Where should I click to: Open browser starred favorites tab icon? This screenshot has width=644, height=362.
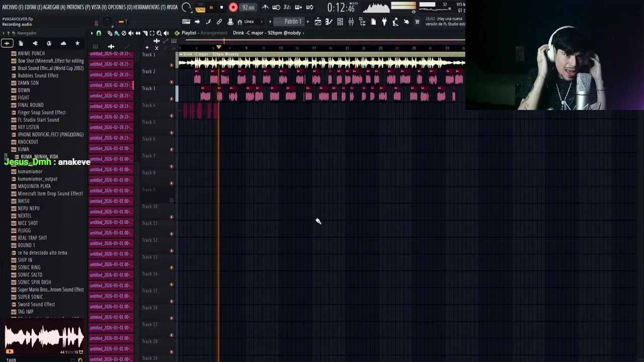(x=77, y=44)
